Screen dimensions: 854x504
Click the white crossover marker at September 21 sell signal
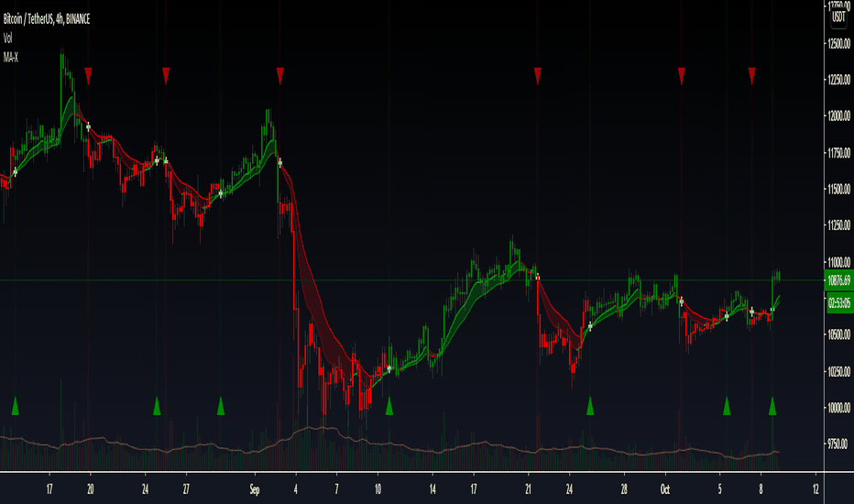[538, 277]
